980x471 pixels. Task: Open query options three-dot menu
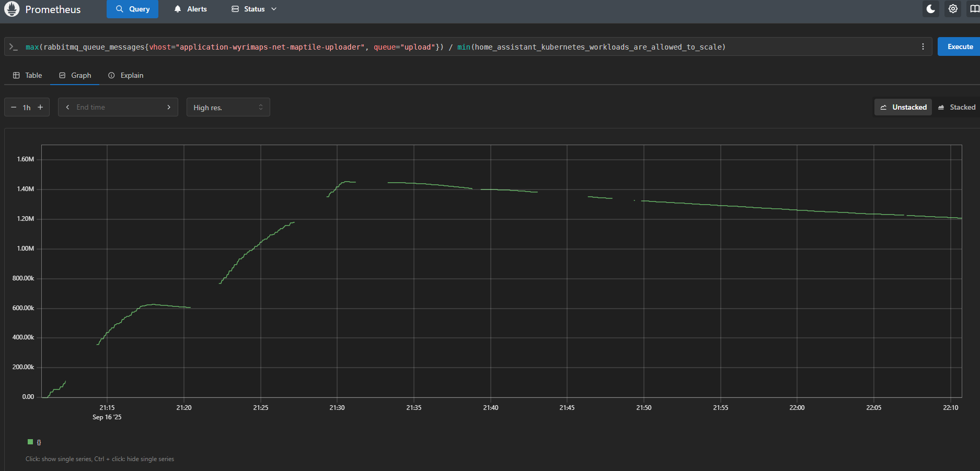923,47
